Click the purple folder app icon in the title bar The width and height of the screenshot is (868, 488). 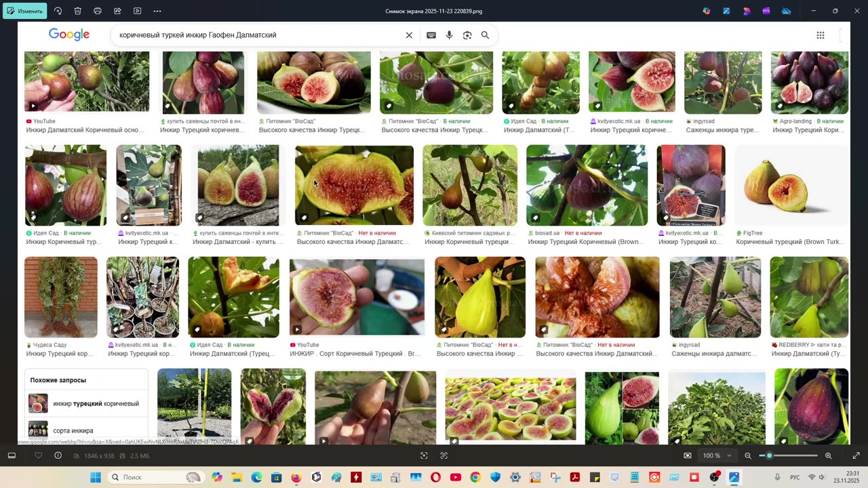coord(766,11)
